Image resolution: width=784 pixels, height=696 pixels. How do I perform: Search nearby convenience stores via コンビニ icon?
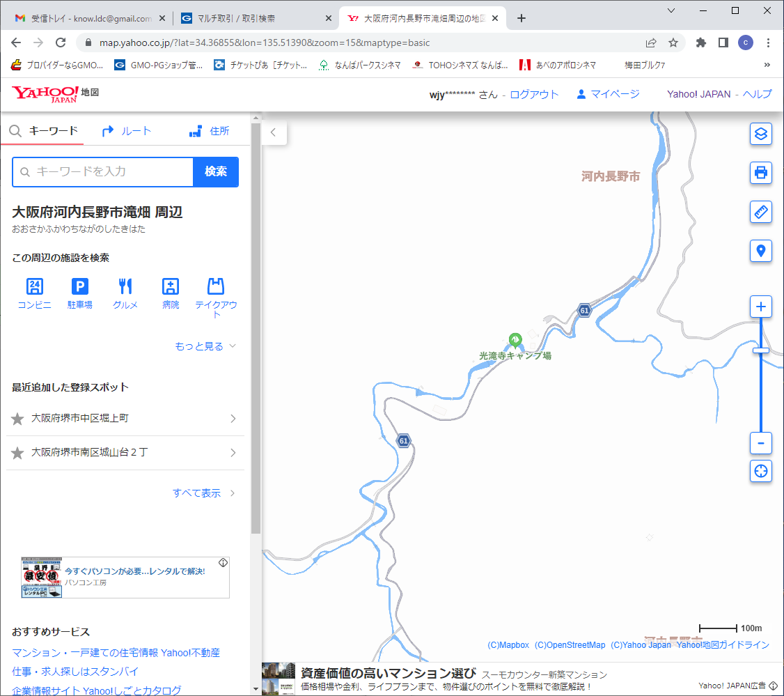coord(34,293)
